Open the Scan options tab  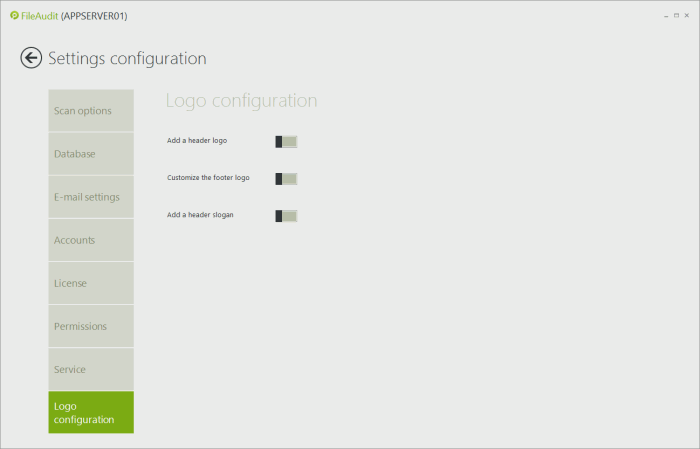pos(90,111)
